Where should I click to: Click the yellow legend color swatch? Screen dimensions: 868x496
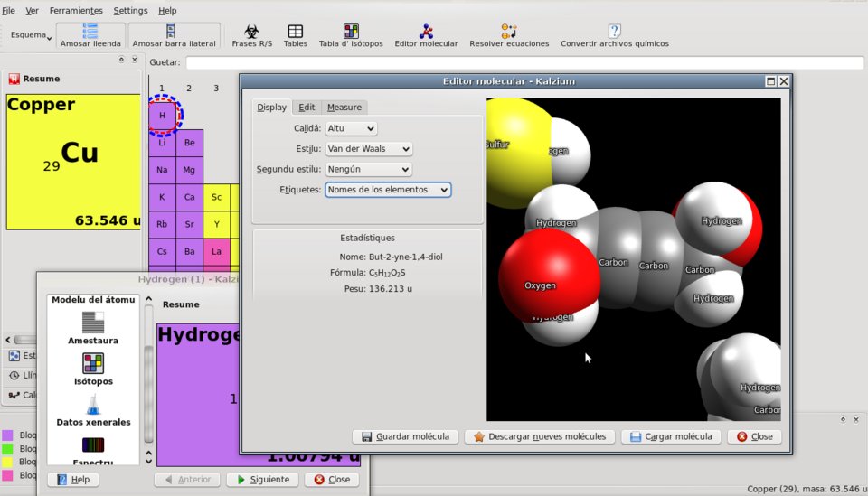pyautogui.click(x=7, y=462)
